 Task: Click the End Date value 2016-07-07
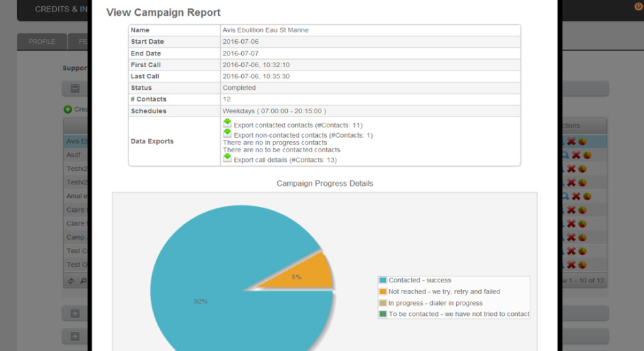pos(240,53)
